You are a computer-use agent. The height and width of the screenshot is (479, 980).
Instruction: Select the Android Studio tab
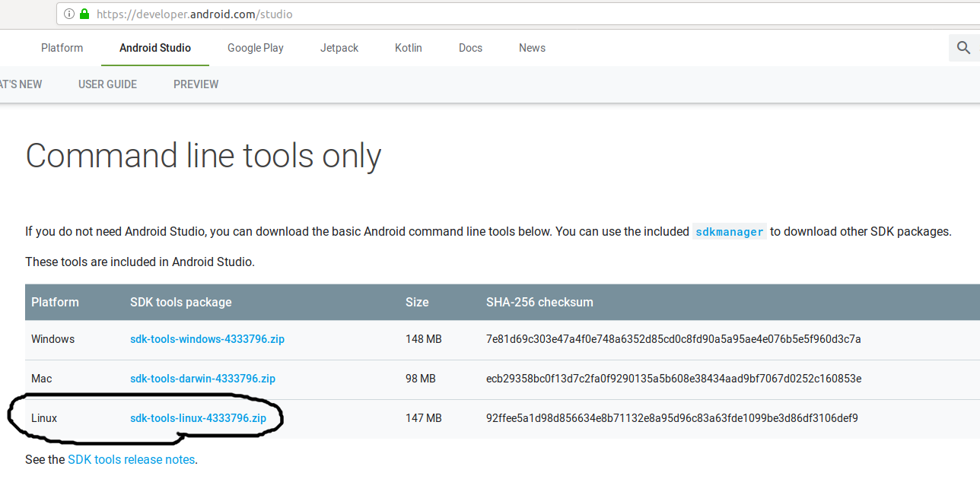[155, 48]
